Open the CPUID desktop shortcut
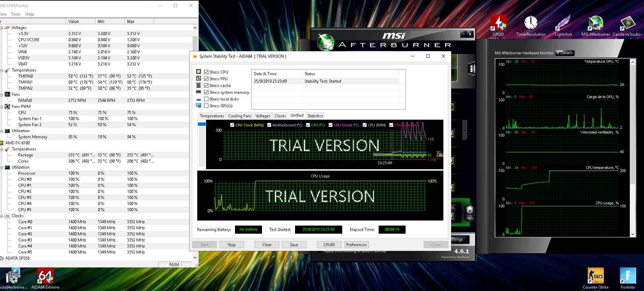Image resolution: width=644 pixels, height=291 pixels. pos(498,25)
